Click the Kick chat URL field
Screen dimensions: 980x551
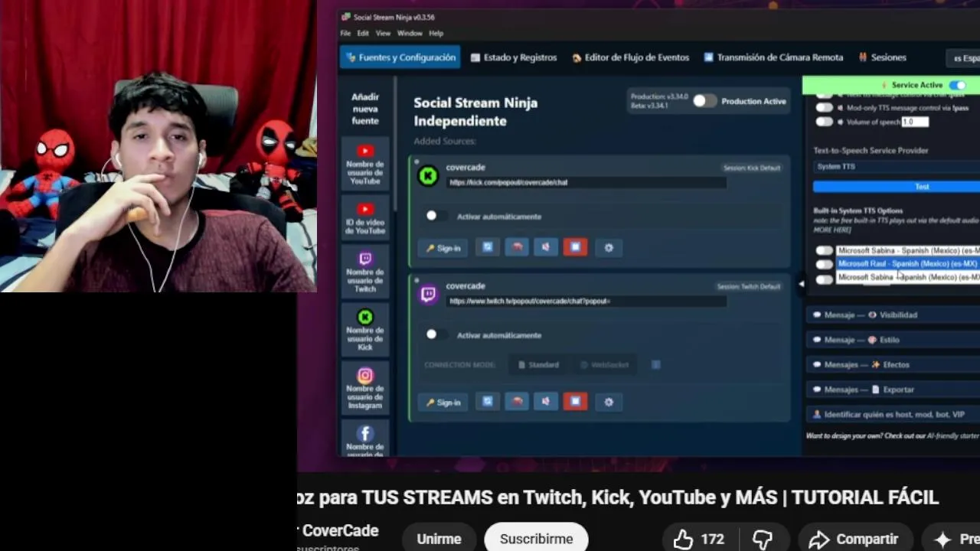(x=586, y=182)
